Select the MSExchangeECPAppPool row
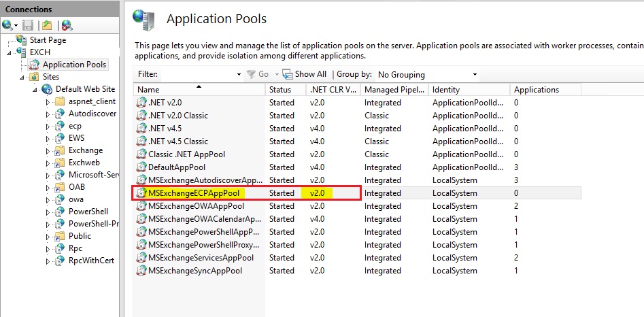The width and height of the screenshot is (644, 317). coord(357,193)
